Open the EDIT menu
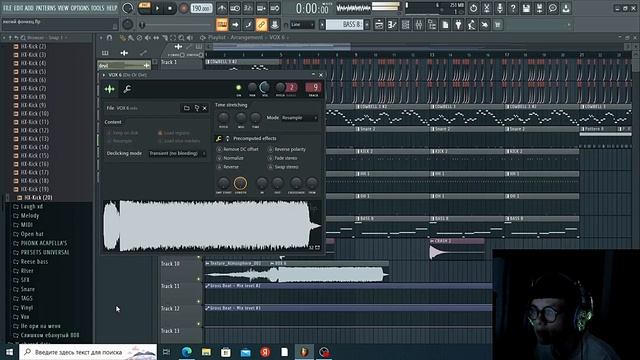The height and width of the screenshot is (360, 640). point(19,8)
